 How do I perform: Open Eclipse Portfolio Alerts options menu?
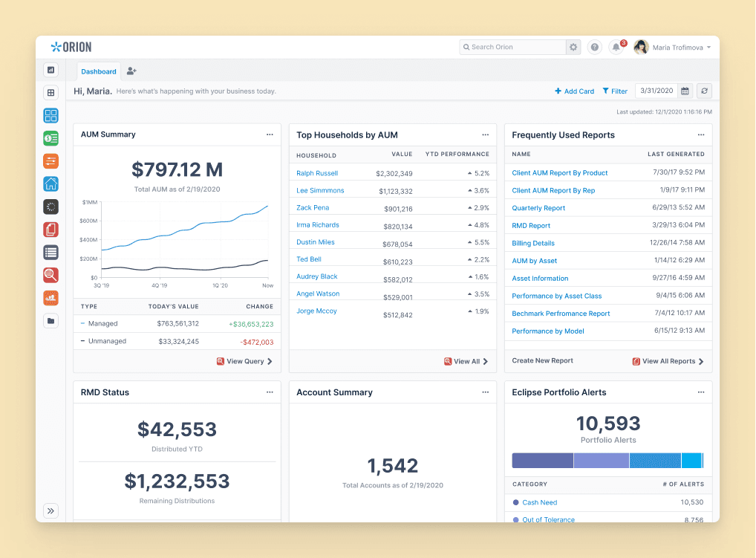pyautogui.click(x=700, y=392)
